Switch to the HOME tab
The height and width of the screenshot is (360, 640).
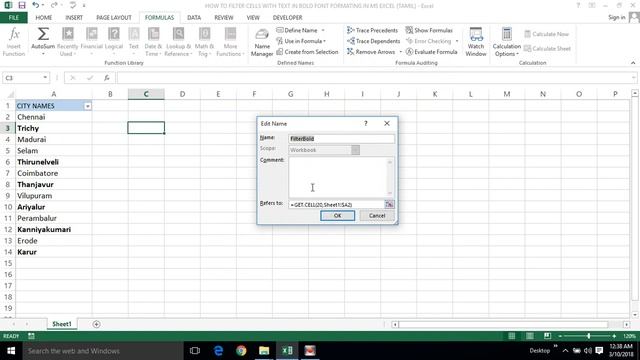(44, 18)
